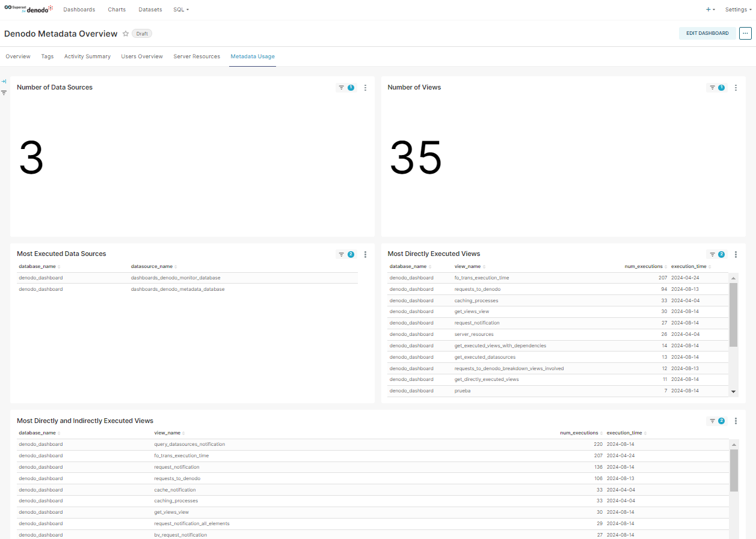Show applied filters on Number of Views
This screenshot has width=756, height=539.
click(x=716, y=88)
